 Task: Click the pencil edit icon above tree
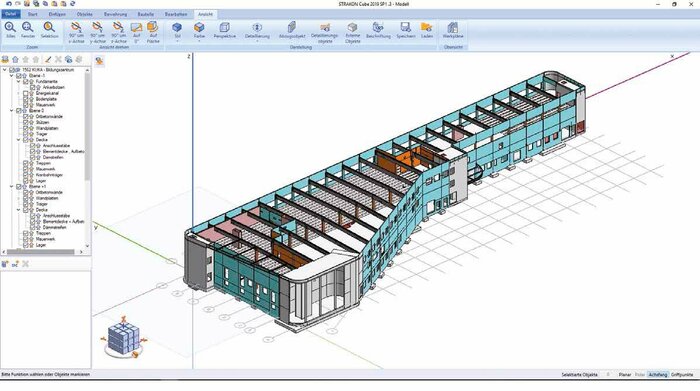click(48, 59)
